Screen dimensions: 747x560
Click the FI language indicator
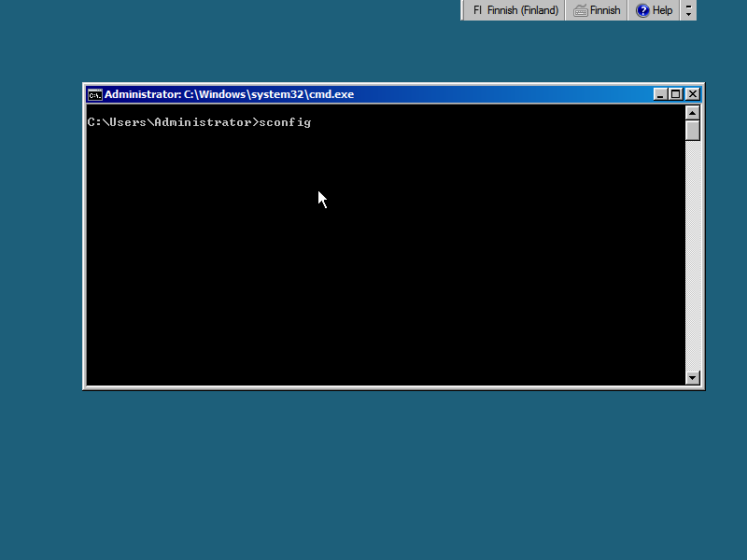point(477,10)
